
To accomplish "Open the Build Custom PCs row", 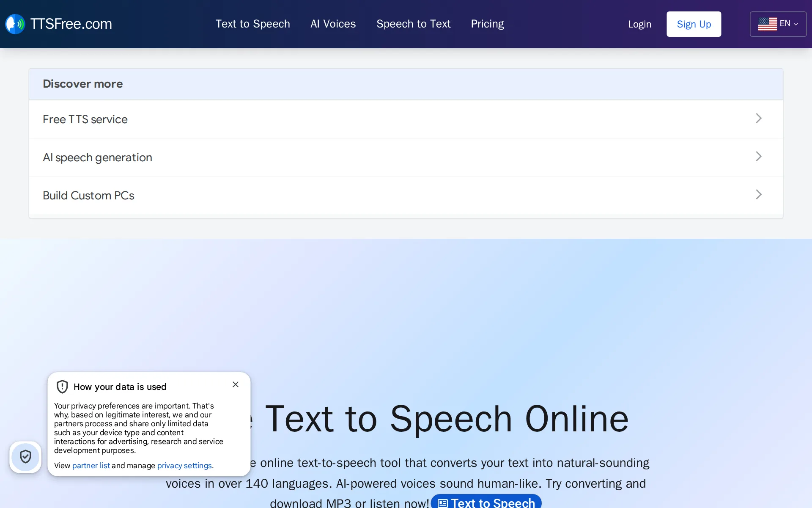I will (406, 195).
